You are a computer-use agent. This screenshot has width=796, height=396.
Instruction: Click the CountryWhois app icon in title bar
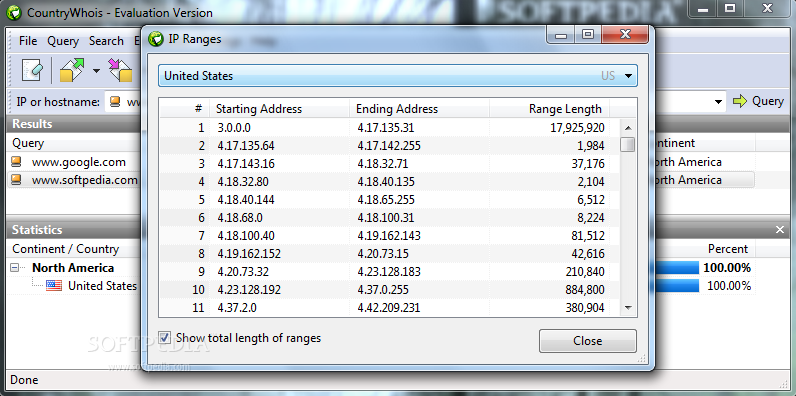14,13
